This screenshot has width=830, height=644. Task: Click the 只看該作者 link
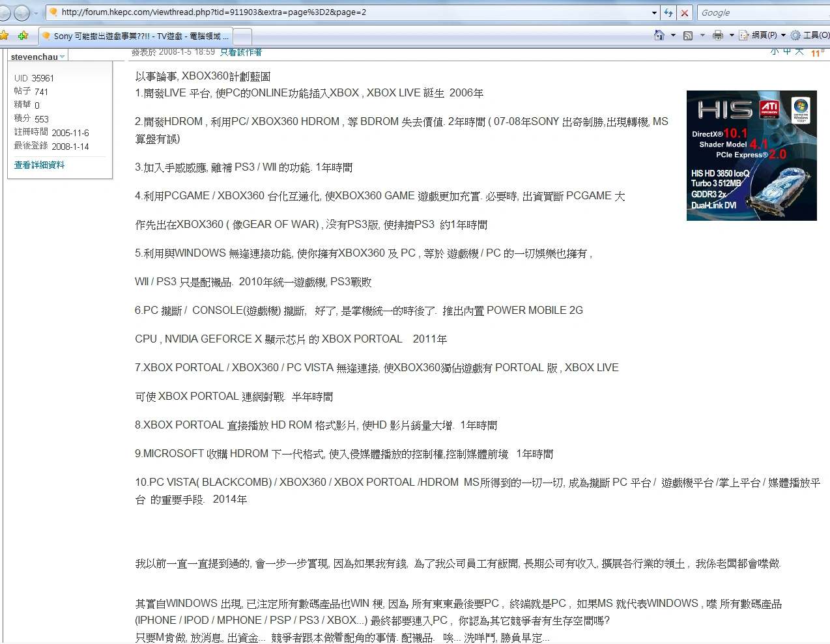241,51
